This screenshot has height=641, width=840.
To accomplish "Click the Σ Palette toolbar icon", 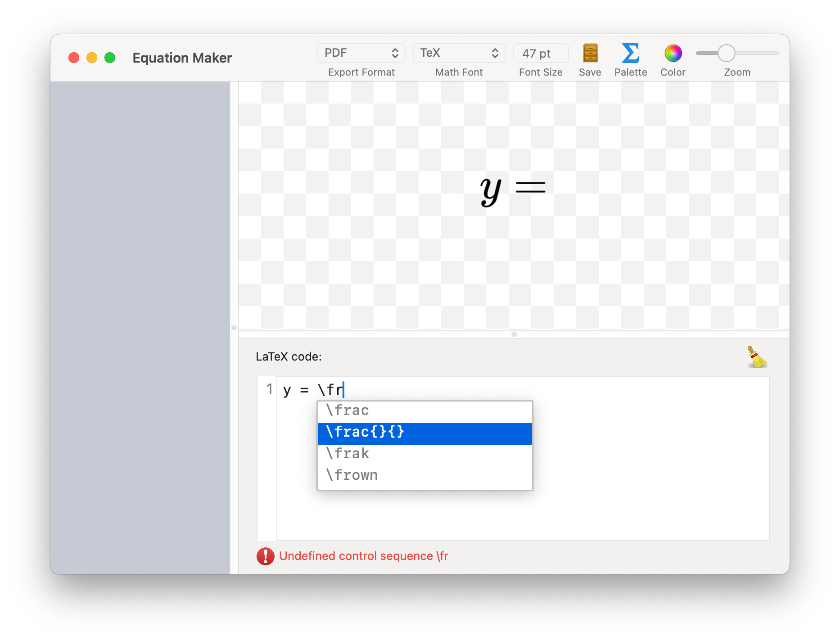I will [630, 53].
